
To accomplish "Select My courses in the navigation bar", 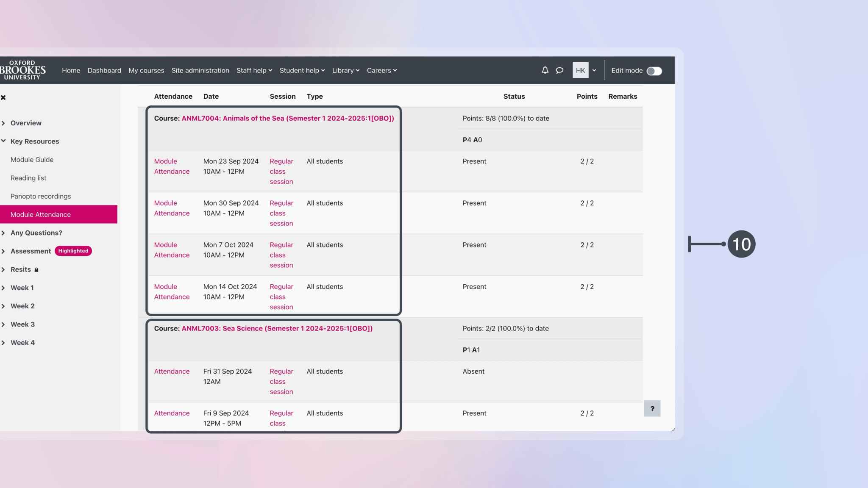I will click(146, 70).
